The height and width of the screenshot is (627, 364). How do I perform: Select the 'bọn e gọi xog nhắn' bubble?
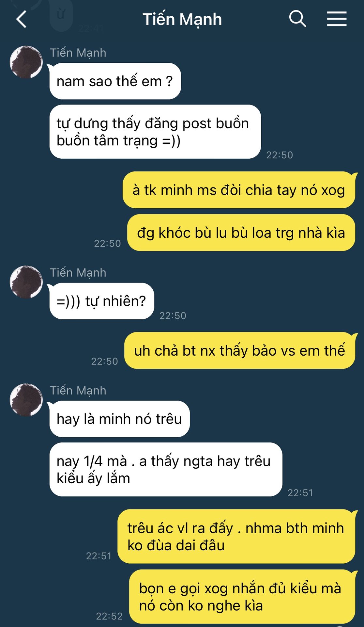point(242,597)
